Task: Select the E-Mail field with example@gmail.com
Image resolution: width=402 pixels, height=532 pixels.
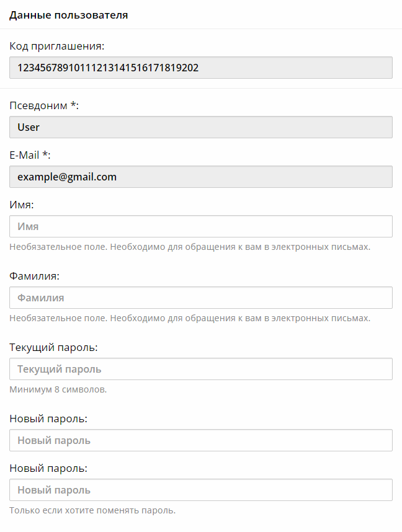Action: (201, 177)
